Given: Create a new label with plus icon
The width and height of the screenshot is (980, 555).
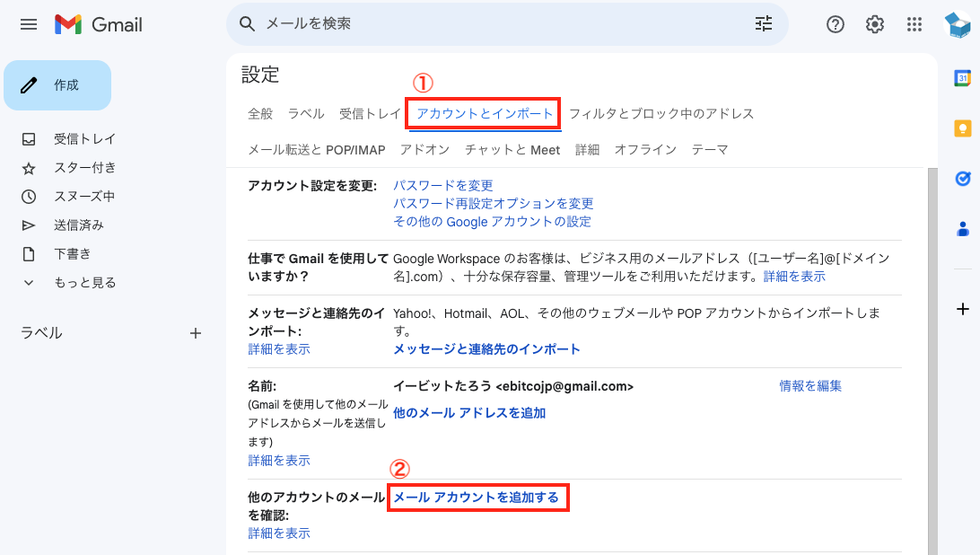Looking at the screenshot, I should point(196,333).
